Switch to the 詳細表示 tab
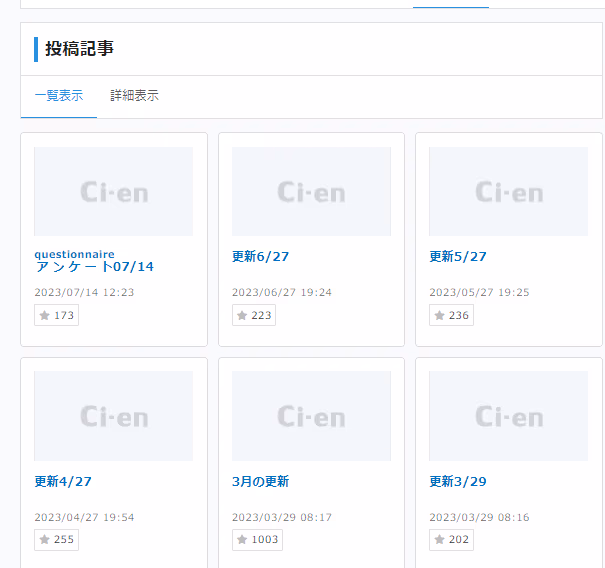Viewport: 605px width, 568px height. click(134, 96)
